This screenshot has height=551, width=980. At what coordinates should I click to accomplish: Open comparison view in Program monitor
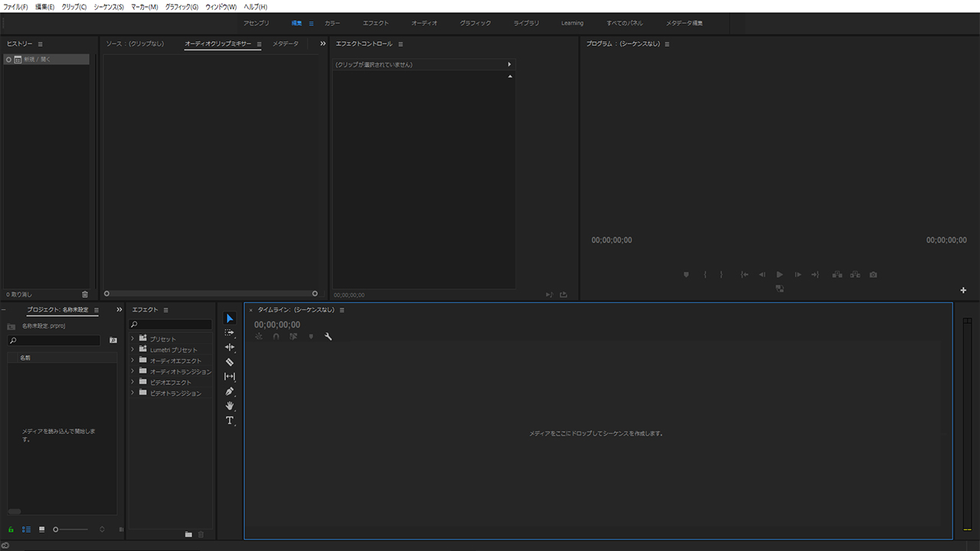click(779, 289)
